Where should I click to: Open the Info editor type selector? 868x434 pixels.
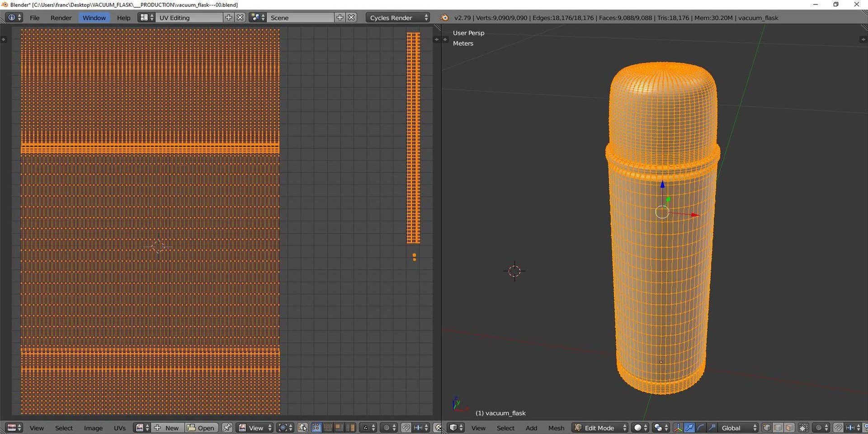click(13, 18)
